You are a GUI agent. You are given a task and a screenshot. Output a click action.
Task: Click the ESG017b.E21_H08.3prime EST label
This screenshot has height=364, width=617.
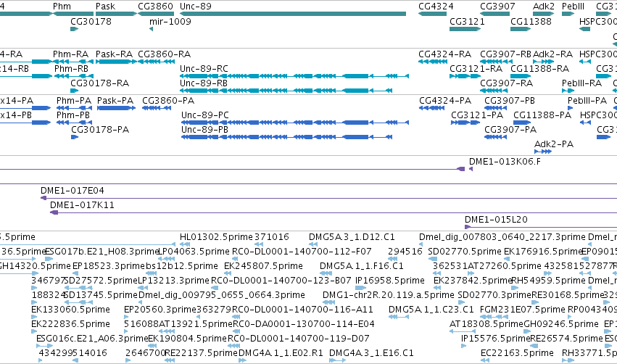pyautogui.click(x=102, y=251)
